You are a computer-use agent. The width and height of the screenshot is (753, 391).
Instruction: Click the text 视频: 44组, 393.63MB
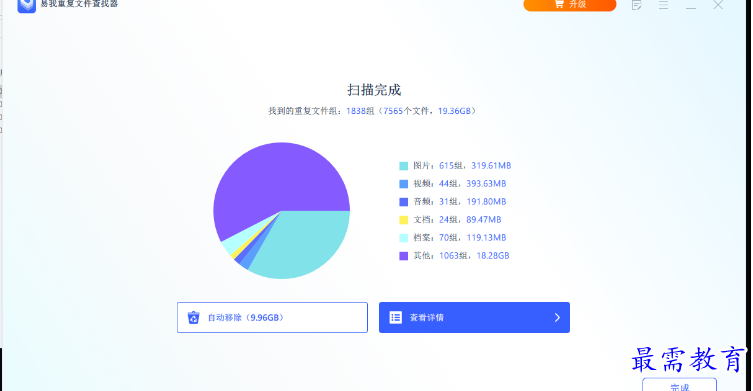coord(460,183)
